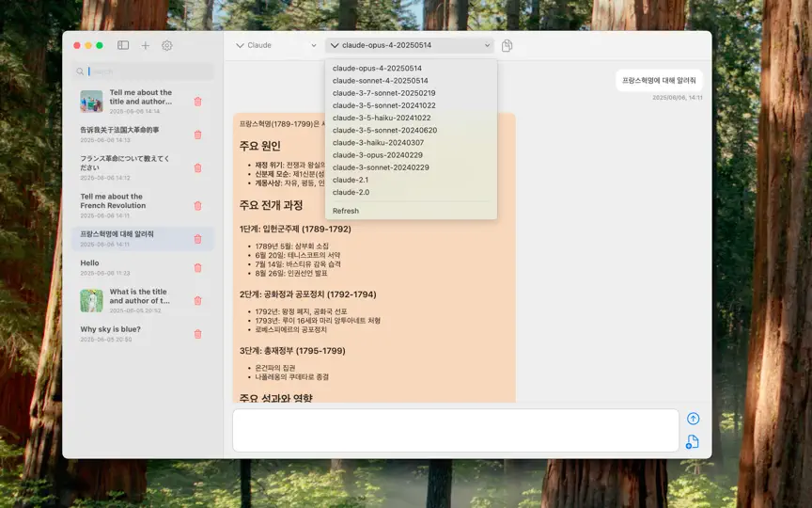
Task: Click the 2단계: 공화정과 공포정치 heading
Action: (307, 294)
